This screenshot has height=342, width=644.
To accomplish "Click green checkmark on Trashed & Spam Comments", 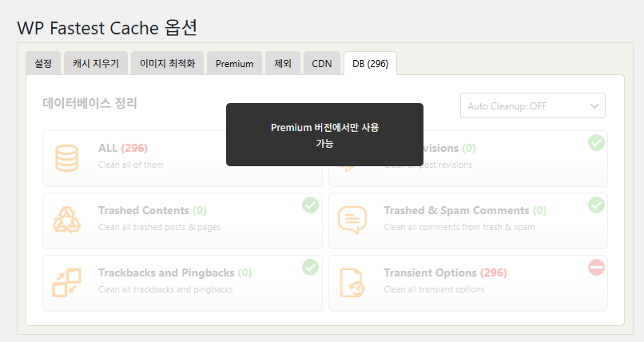I will tap(596, 205).
